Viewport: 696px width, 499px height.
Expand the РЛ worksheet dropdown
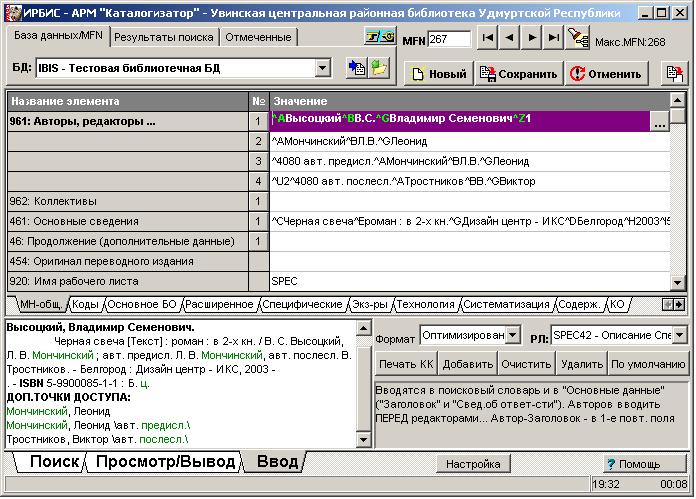point(679,335)
